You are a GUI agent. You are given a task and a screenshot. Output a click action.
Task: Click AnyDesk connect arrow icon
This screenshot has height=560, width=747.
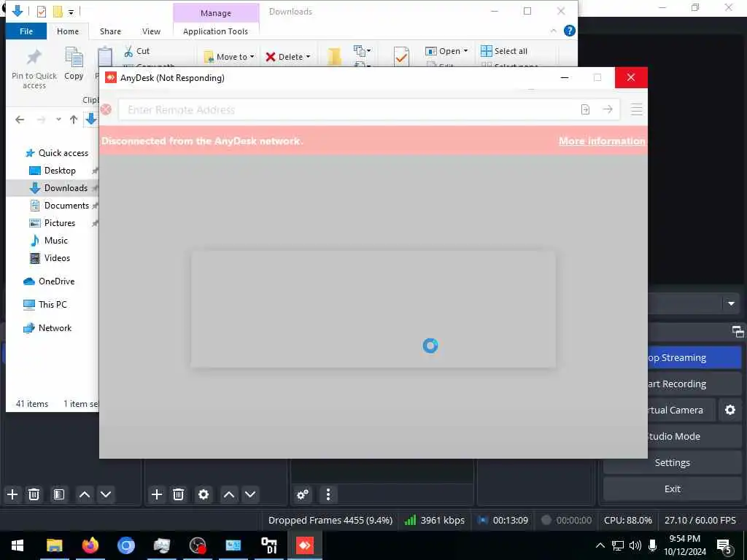(x=608, y=109)
